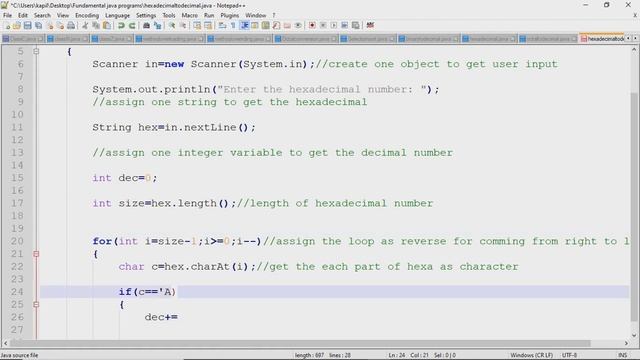This screenshot has width=640, height=360.
Task: Open the Function List panel icon
Action: coord(276,26)
